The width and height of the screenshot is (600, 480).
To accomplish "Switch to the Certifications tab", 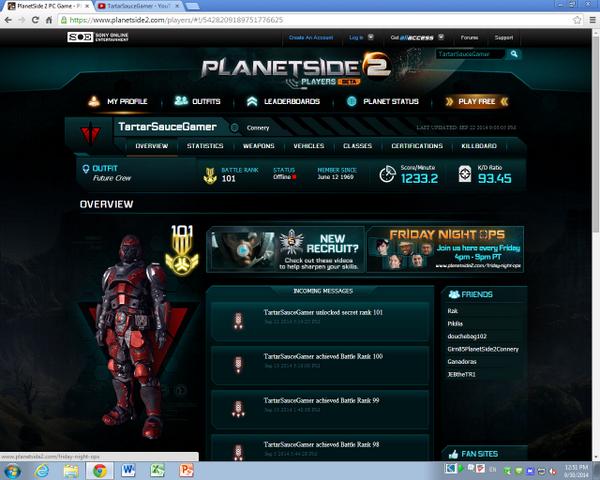I will (x=417, y=146).
